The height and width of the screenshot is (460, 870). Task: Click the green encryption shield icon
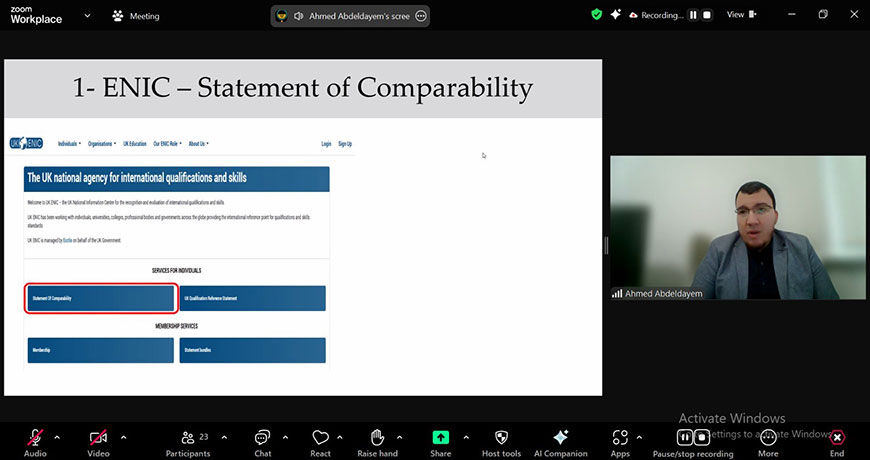click(596, 15)
